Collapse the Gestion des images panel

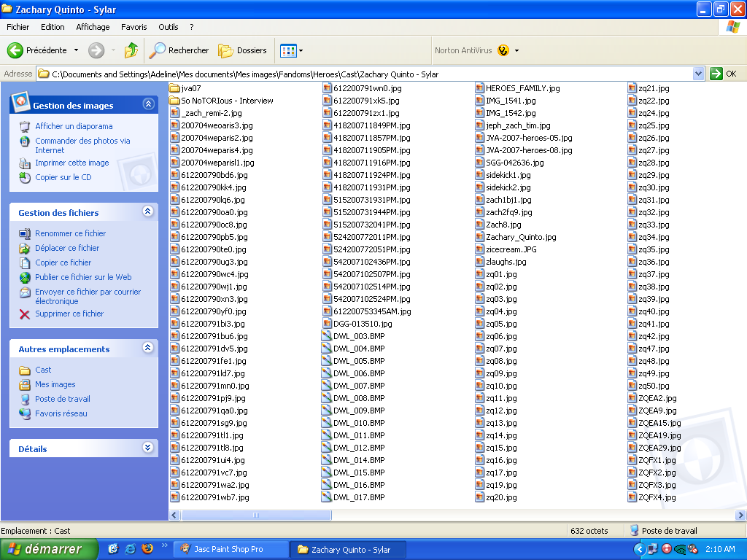pos(148,104)
